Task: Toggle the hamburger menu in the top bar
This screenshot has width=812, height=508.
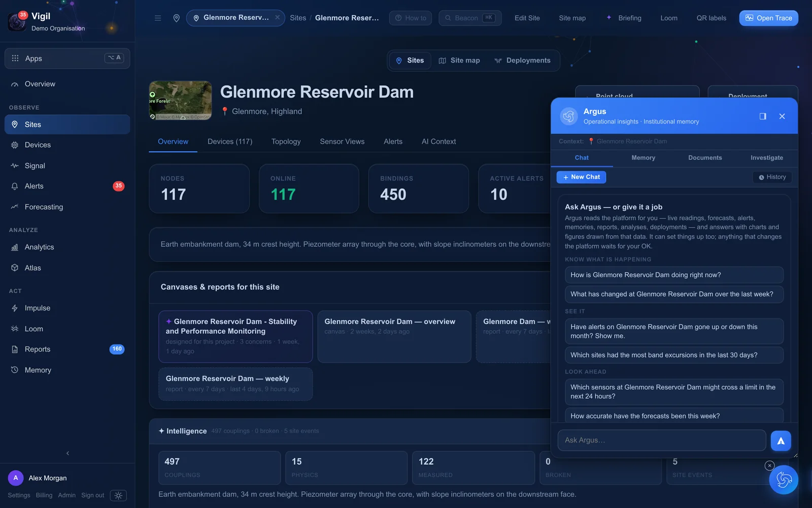Action: click(x=158, y=18)
